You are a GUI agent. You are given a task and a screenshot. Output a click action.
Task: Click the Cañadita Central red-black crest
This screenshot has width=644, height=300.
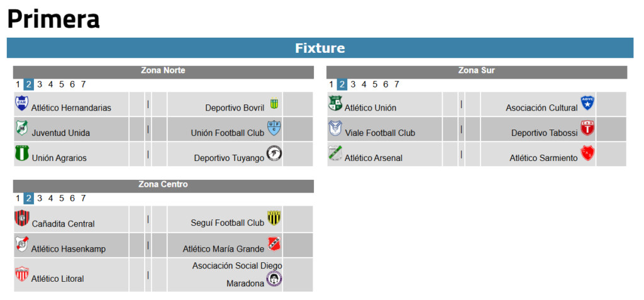22,218
